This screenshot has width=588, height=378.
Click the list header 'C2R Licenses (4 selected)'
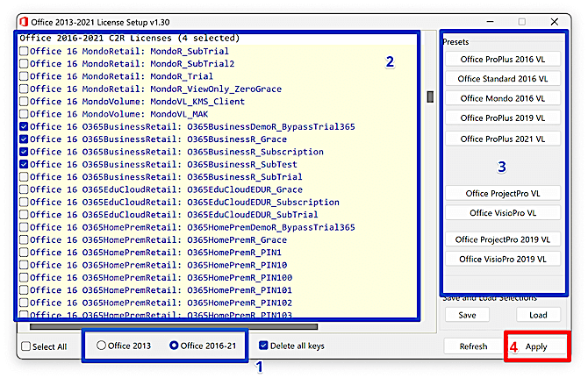click(174, 39)
